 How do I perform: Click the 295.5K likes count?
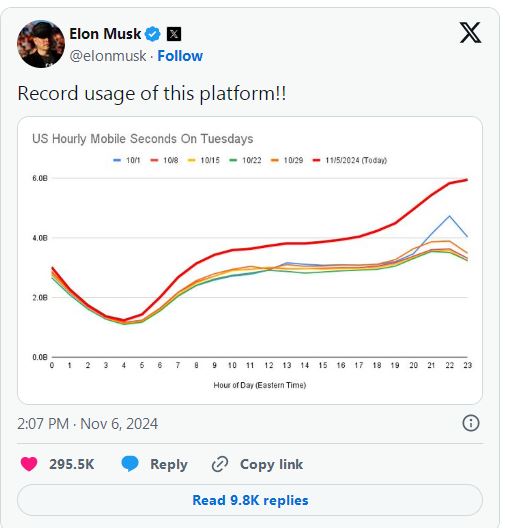(x=72, y=464)
